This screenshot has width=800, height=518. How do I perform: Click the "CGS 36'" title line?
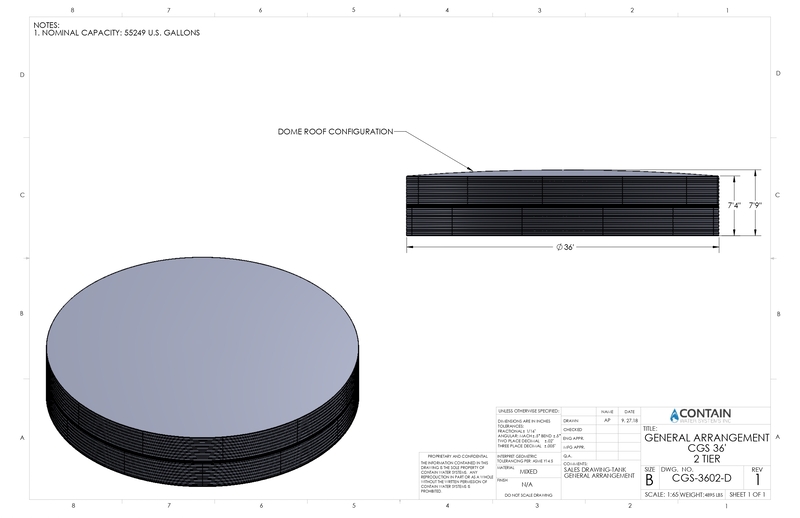(707, 448)
